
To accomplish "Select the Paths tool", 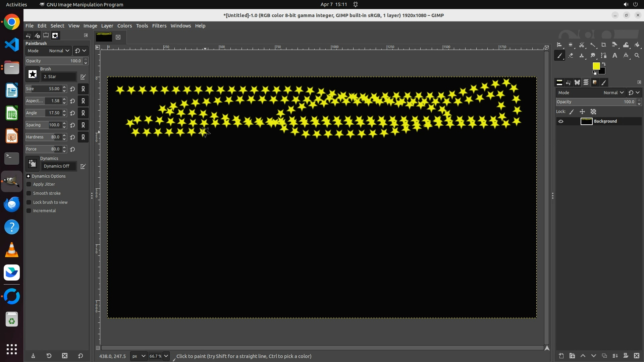I will click(604, 56).
